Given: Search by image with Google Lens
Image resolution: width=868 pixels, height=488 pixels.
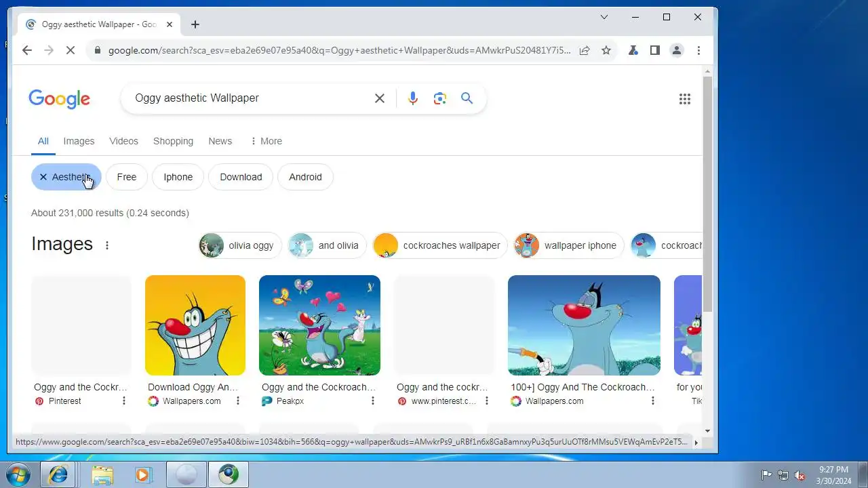Looking at the screenshot, I should click(440, 98).
